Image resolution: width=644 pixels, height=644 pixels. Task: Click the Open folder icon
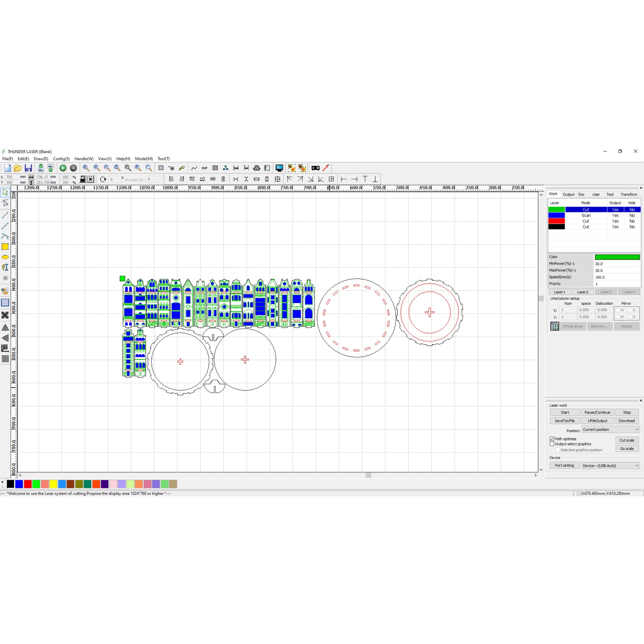point(18,168)
